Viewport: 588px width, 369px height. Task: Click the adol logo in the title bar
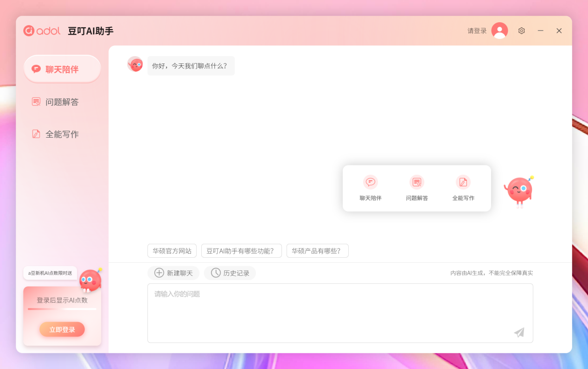click(x=42, y=31)
